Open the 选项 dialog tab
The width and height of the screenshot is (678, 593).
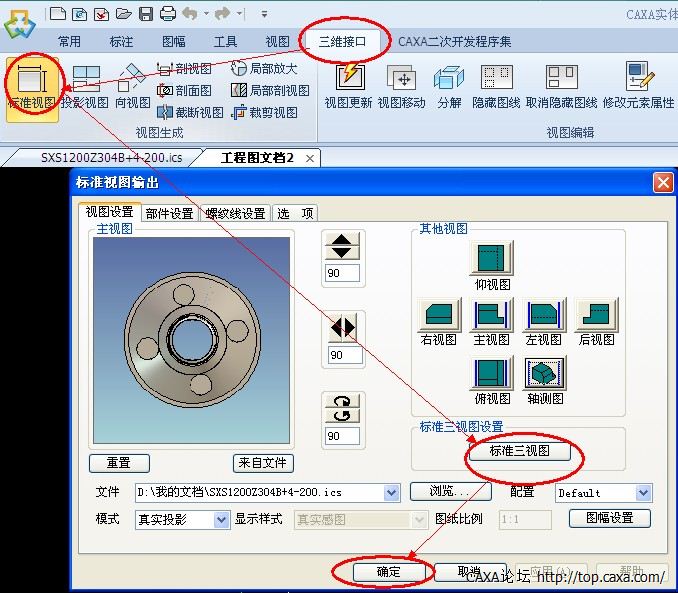click(x=295, y=213)
